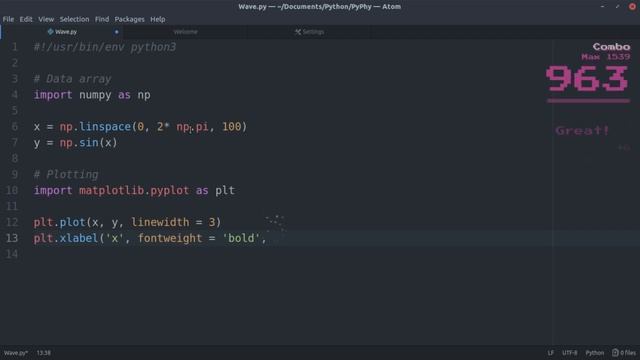
Task: Click the Settings tab tools icon
Action: coord(298,32)
